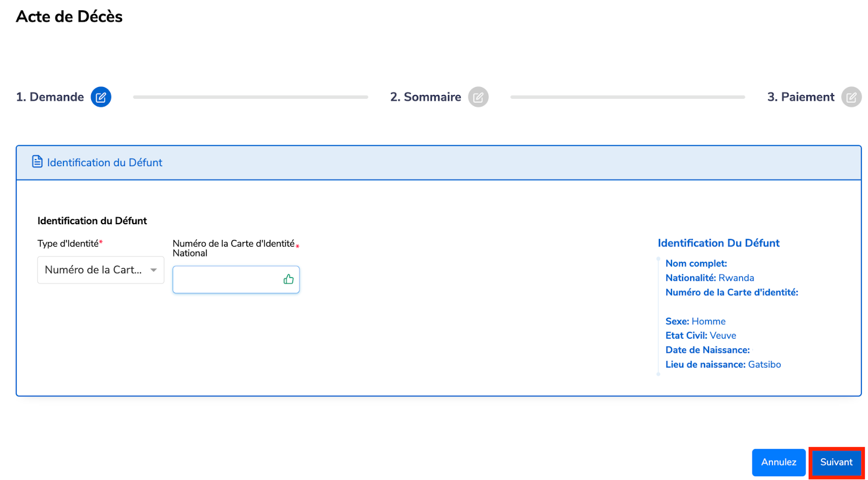
Task: Click the Identification Du Défunt summary heading
Action: click(x=718, y=243)
